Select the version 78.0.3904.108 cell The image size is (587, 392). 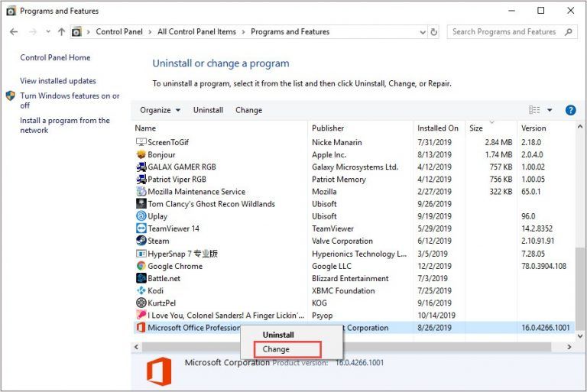(x=543, y=266)
